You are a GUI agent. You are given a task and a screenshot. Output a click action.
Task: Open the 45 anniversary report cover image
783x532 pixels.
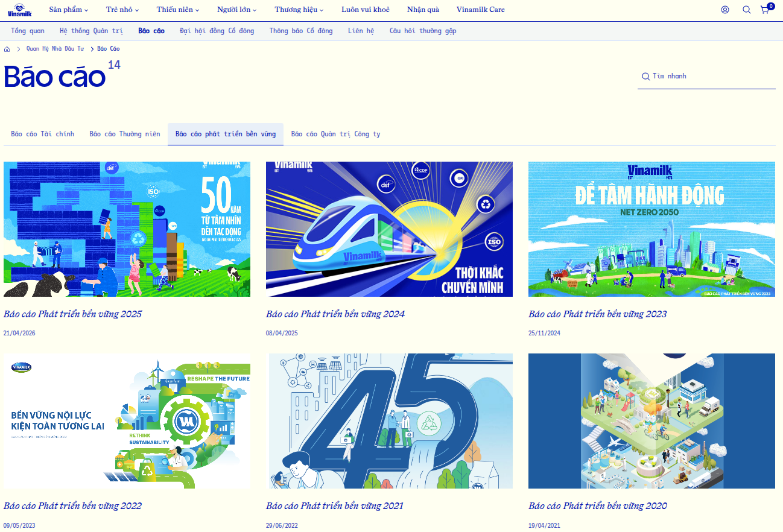[389, 421]
